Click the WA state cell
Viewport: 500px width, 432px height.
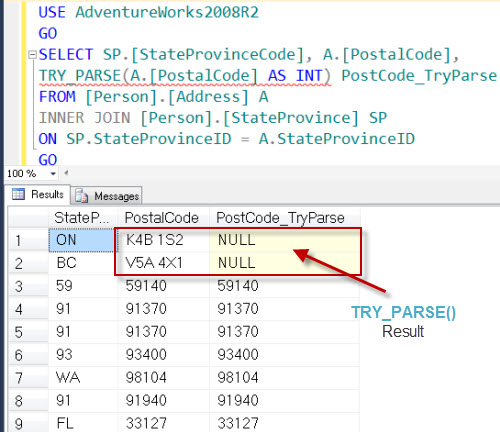coord(83,378)
